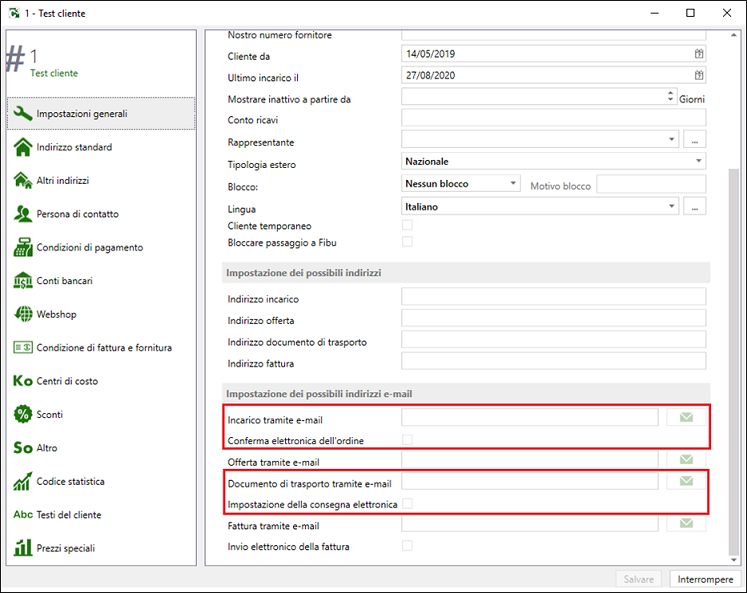Click the Indirizzo fattura input field

(x=553, y=361)
